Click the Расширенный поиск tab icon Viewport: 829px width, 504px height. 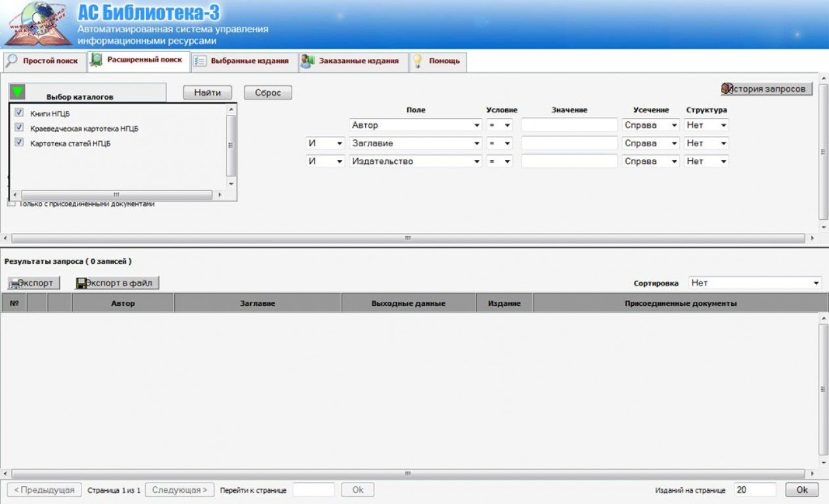(x=96, y=60)
